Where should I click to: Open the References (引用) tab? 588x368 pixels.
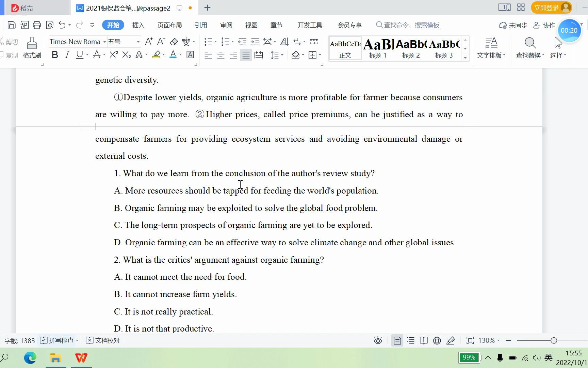point(201,25)
